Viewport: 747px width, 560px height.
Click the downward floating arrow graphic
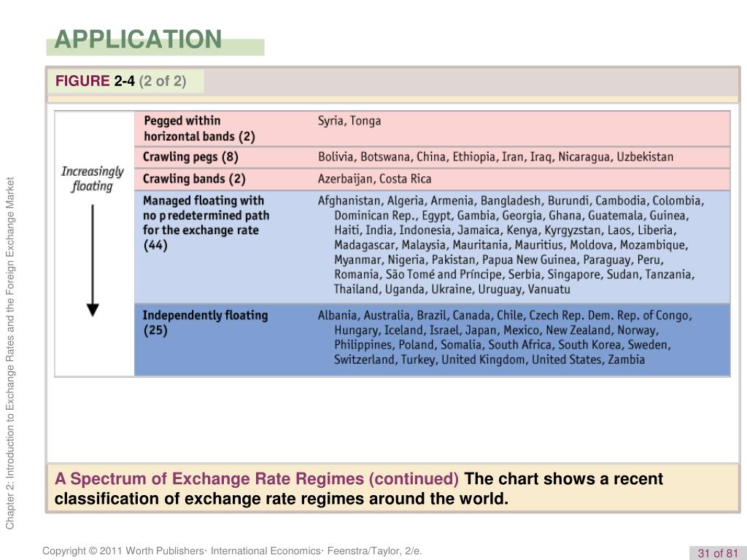93,260
